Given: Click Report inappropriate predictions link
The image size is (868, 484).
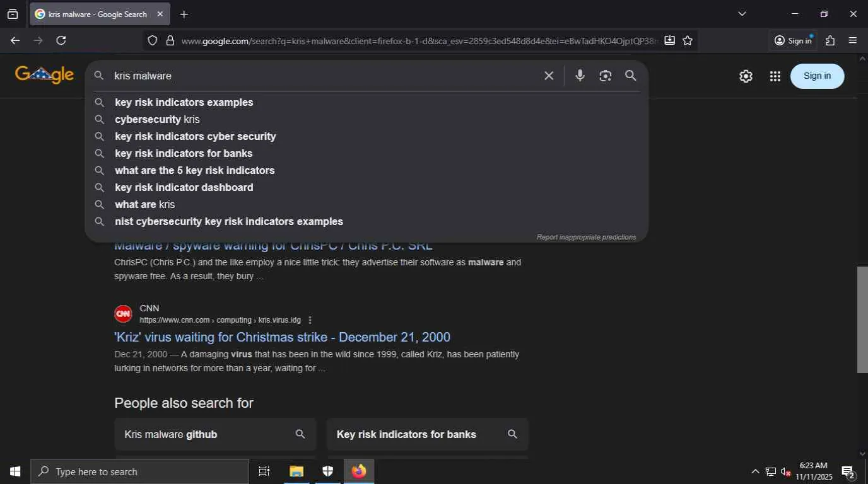Looking at the screenshot, I should point(586,237).
